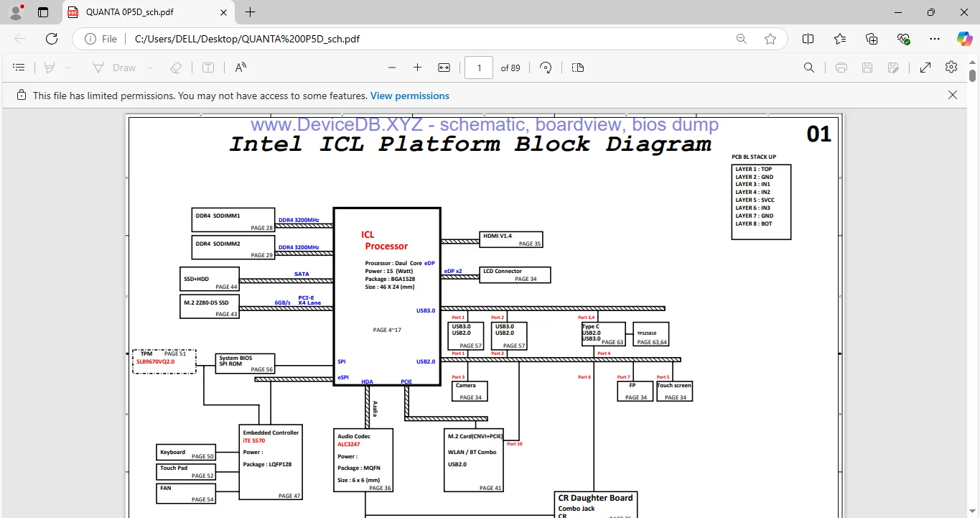Click the Keyboard block
The height and width of the screenshot is (518, 980).
tap(186, 453)
